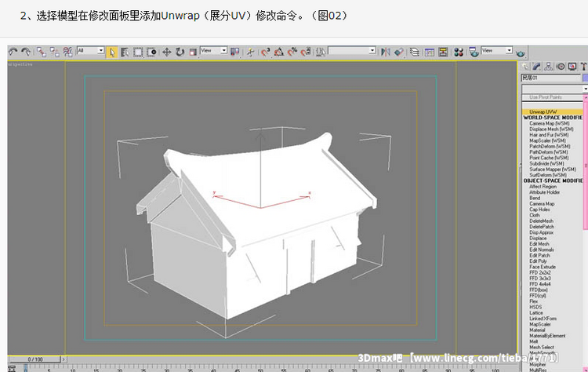Open selection filter All dropdown
The height and width of the screenshot is (372, 588).
[90, 50]
